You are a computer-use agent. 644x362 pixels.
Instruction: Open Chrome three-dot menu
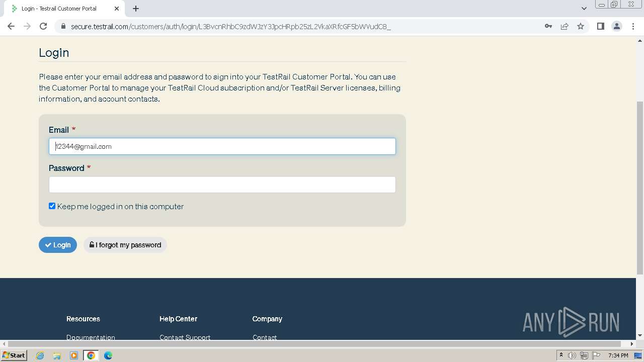[633, 26]
